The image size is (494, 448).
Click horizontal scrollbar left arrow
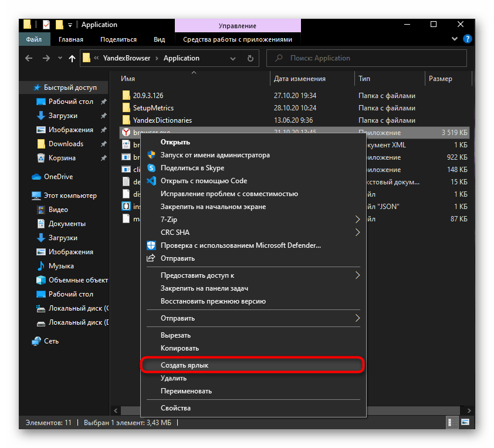tap(116, 410)
